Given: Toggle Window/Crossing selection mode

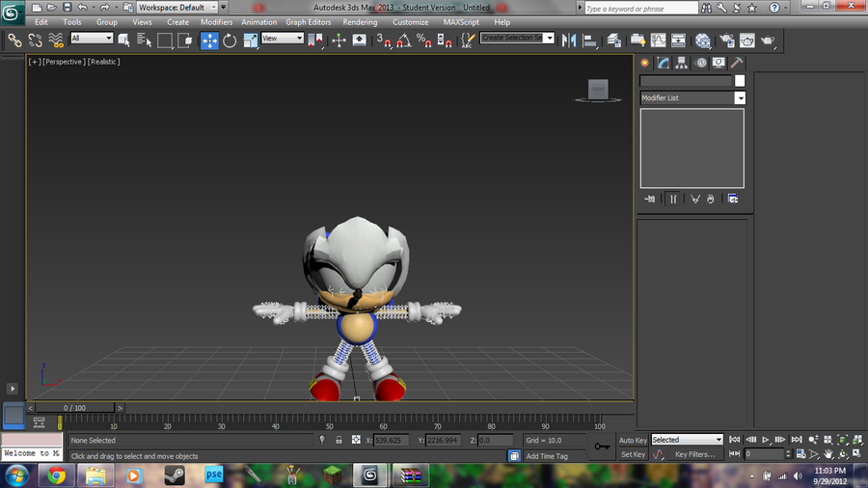Looking at the screenshot, I should click(x=185, y=41).
